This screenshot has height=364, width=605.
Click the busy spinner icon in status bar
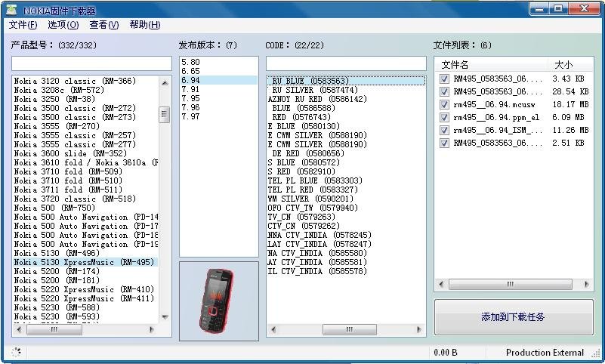[16, 352]
